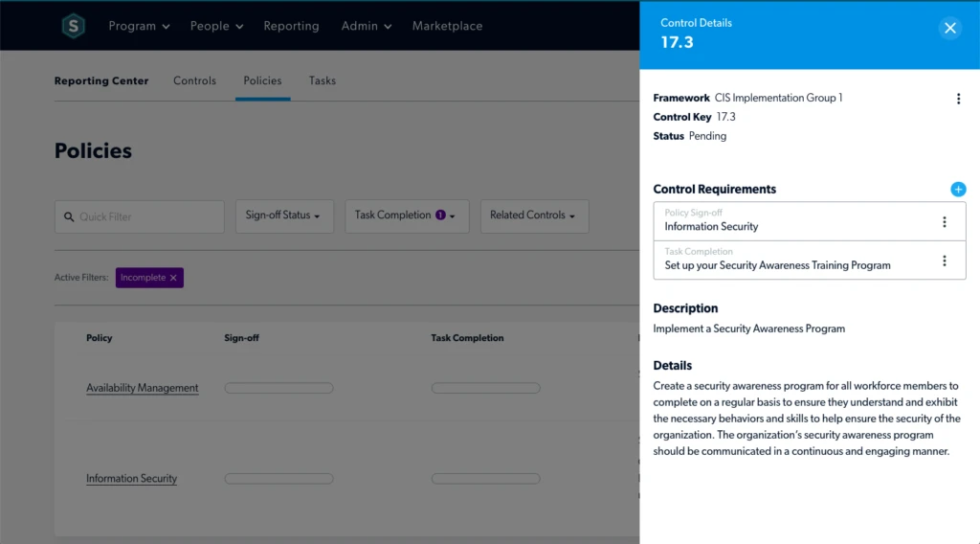980x544 pixels.
Task: Open the framework kebab menu icon
Action: pyautogui.click(x=958, y=99)
